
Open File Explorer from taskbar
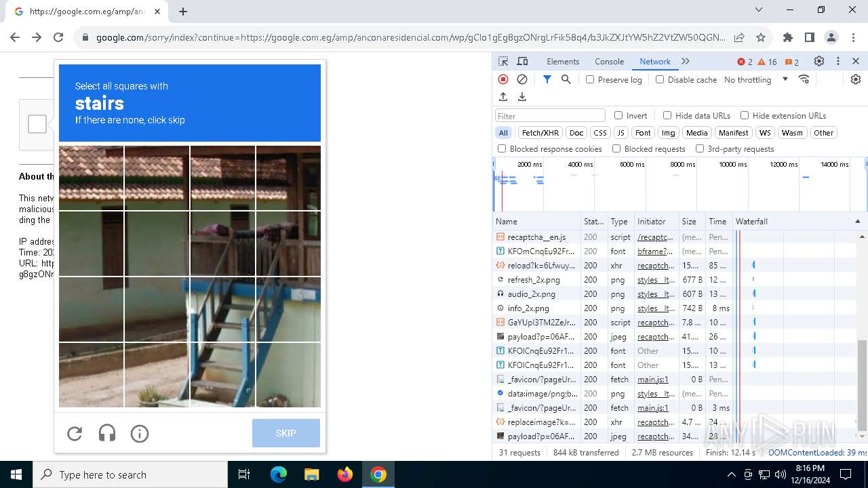[311, 474]
